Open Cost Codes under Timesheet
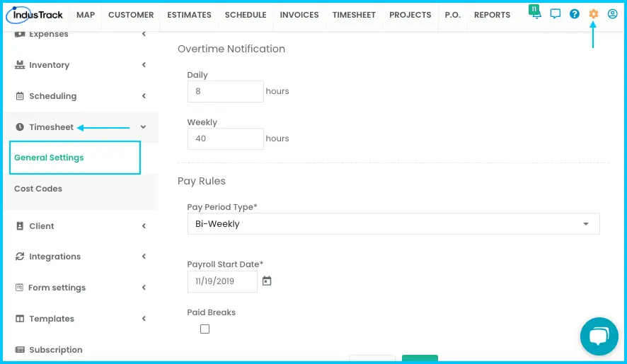The height and width of the screenshot is (364, 627). (x=38, y=189)
